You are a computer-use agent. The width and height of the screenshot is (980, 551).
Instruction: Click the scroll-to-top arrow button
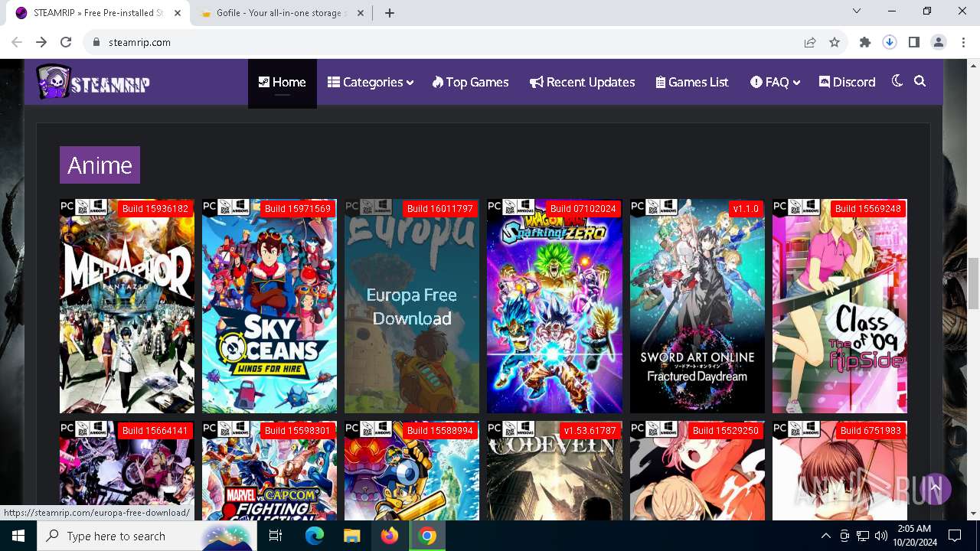click(936, 487)
